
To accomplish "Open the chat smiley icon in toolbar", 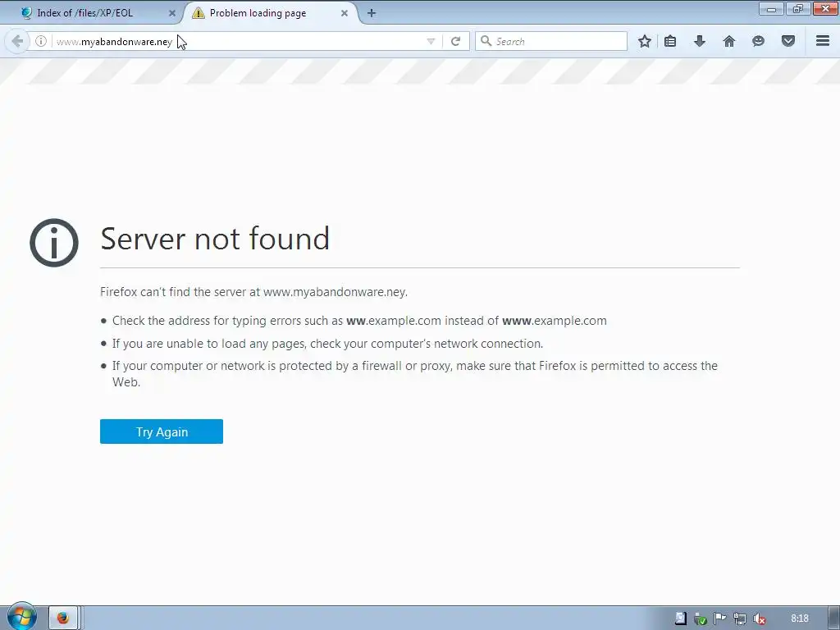I will coord(758,41).
